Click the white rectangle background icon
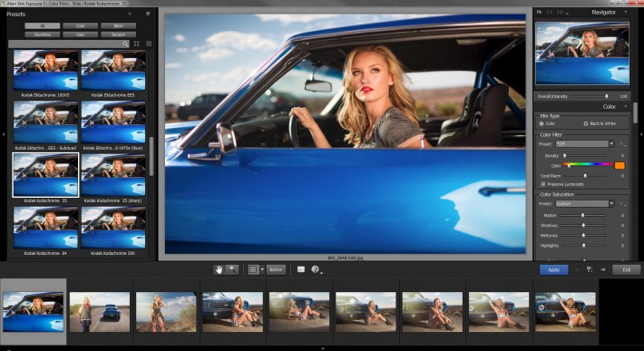The height and width of the screenshot is (351, 644). pos(301,269)
